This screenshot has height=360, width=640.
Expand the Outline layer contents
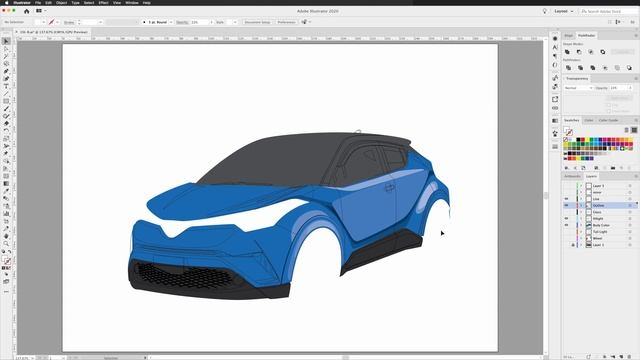[x=581, y=205]
